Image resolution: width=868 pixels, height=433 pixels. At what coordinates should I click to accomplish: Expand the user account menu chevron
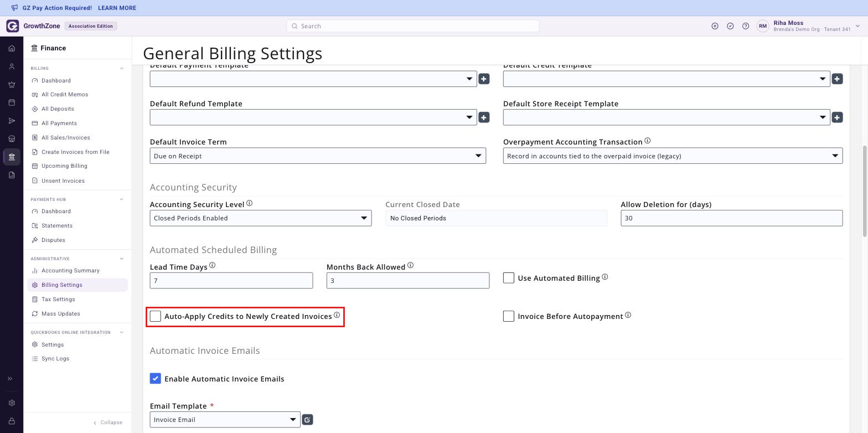coord(857,26)
